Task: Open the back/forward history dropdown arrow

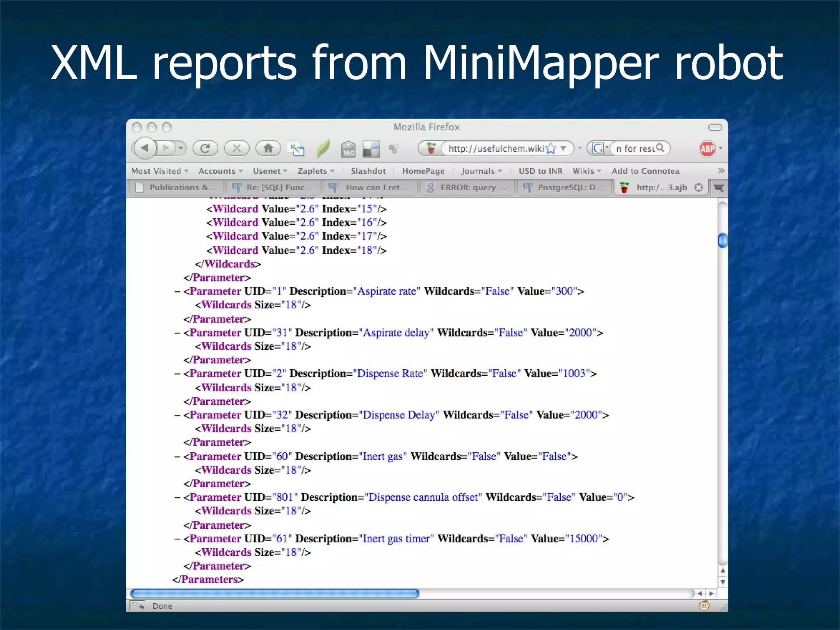Action: 180,148
